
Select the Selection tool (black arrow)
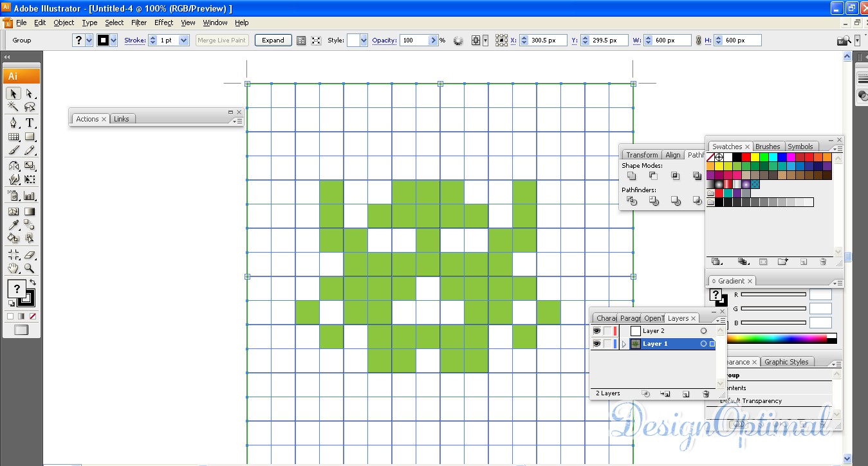pyautogui.click(x=14, y=94)
